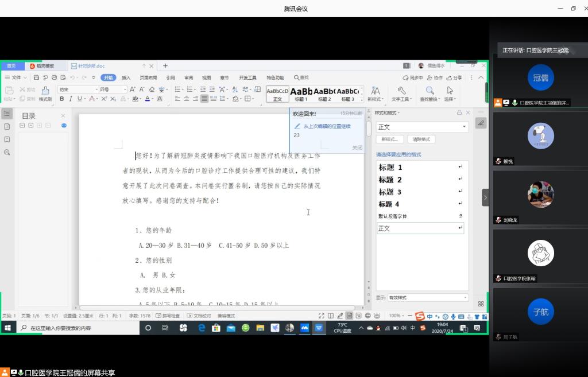This screenshot has width=588, height=377.
Task: Open the Windows Start button
Action: pos(7,328)
